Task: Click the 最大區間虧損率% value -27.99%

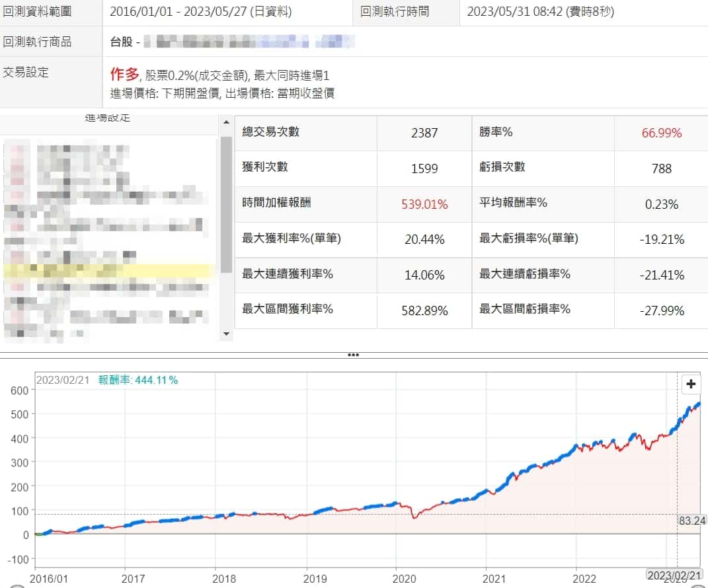Action: 661,311
